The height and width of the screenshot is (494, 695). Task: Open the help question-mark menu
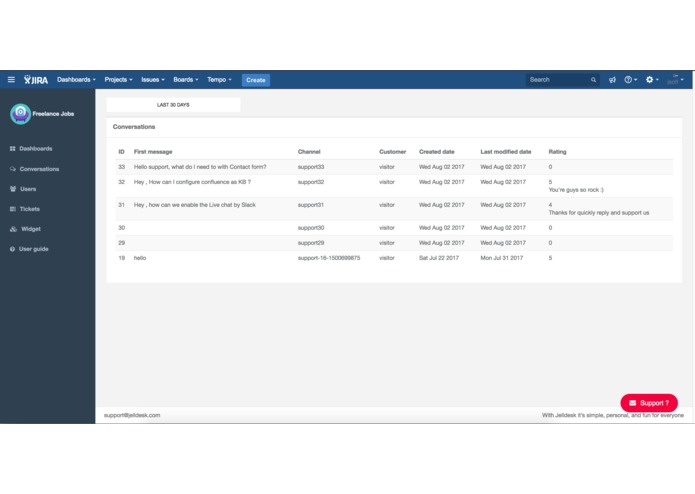click(630, 80)
